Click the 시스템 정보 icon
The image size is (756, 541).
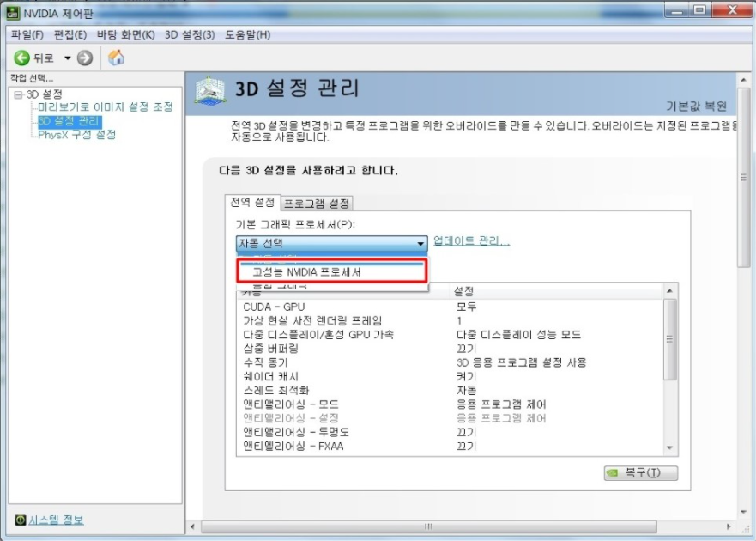[21, 520]
